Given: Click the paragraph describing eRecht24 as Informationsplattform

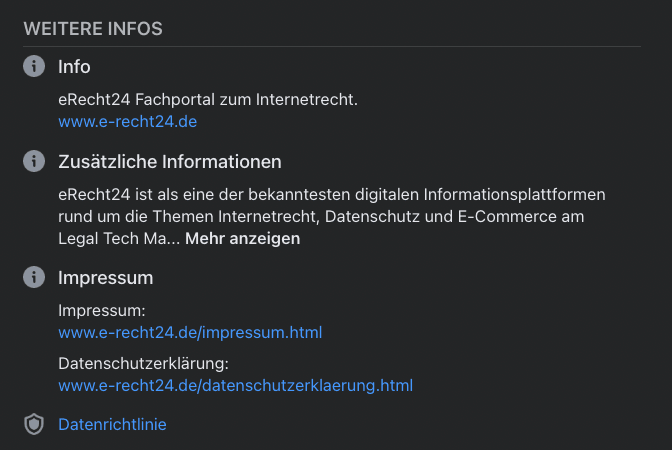Looking at the screenshot, I should point(331,194).
